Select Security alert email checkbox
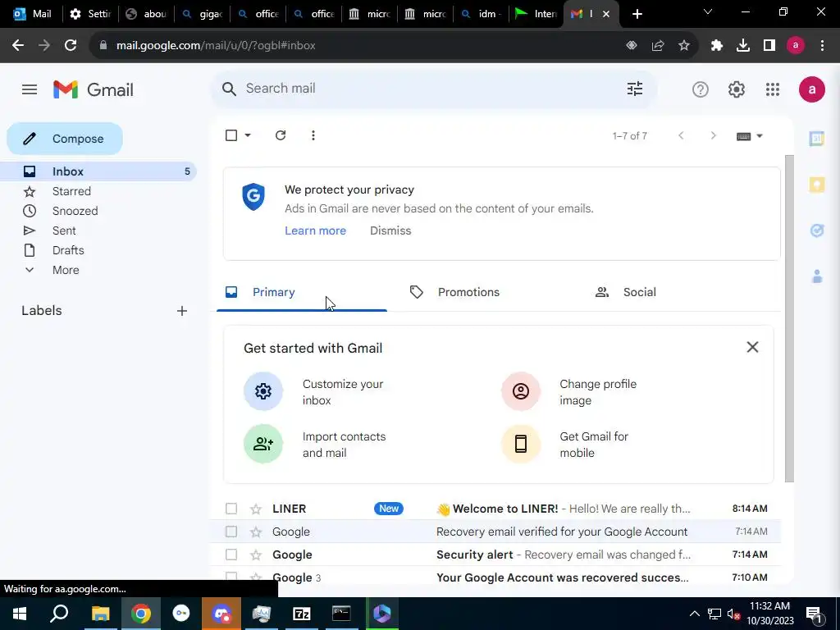The height and width of the screenshot is (630, 840). [x=231, y=555]
